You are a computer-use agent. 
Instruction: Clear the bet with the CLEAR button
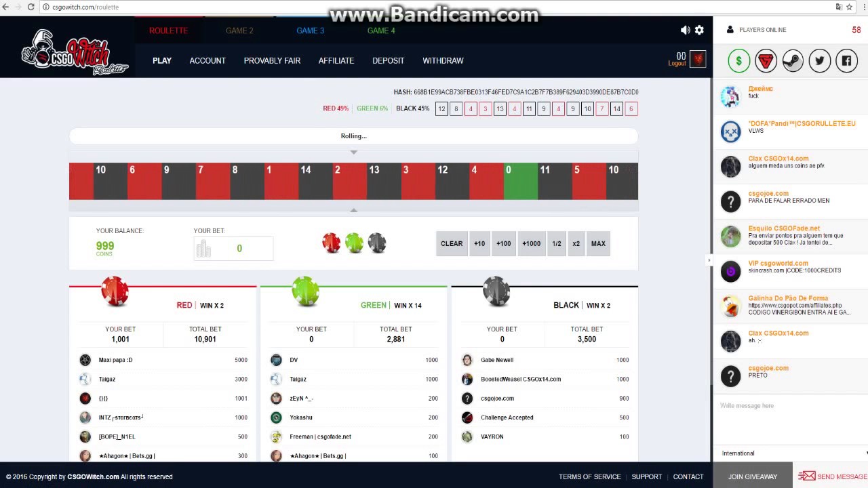pyautogui.click(x=452, y=243)
